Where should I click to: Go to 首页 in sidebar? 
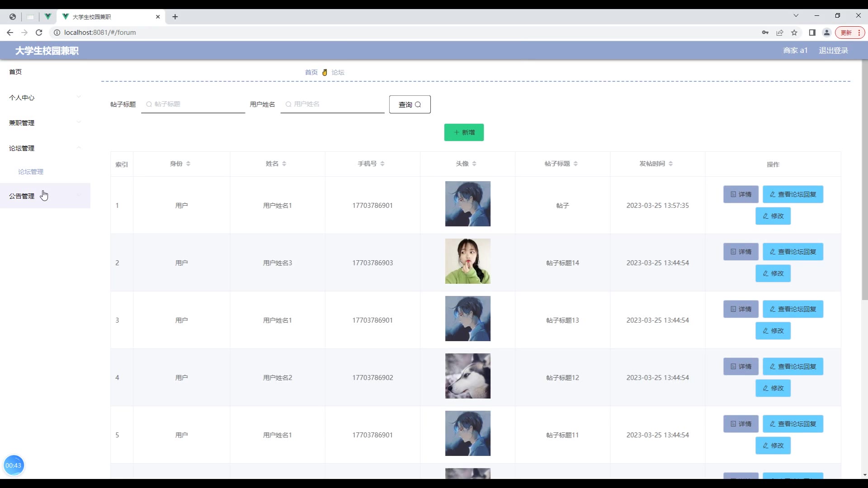tap(15, 72)
